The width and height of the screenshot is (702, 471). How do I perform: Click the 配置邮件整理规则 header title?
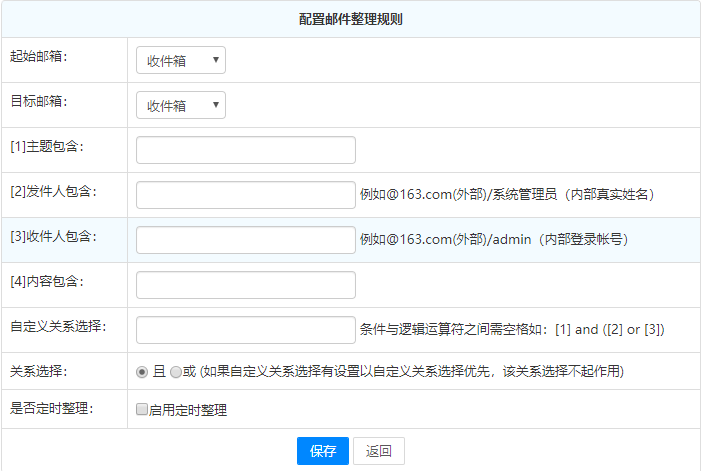351,19
